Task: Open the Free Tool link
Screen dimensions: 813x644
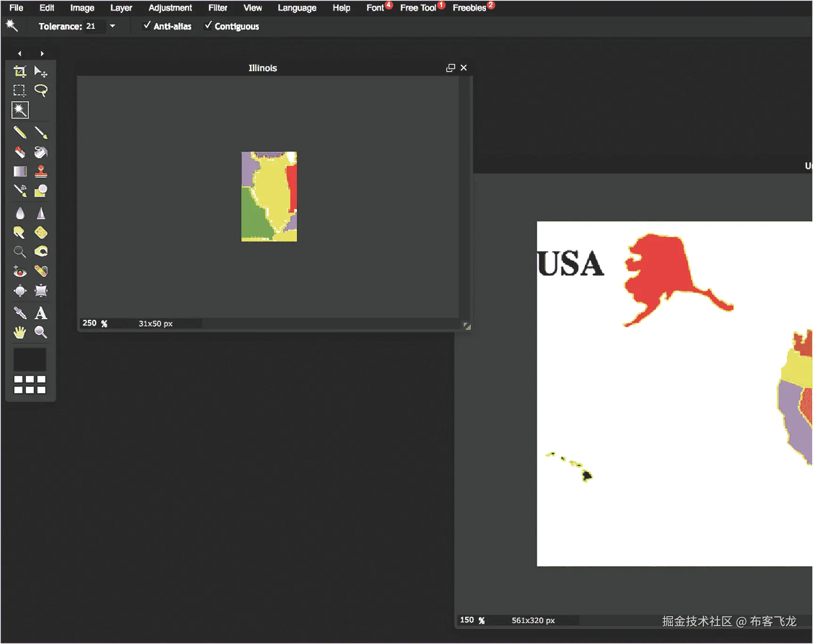Action: coord(418,8)
